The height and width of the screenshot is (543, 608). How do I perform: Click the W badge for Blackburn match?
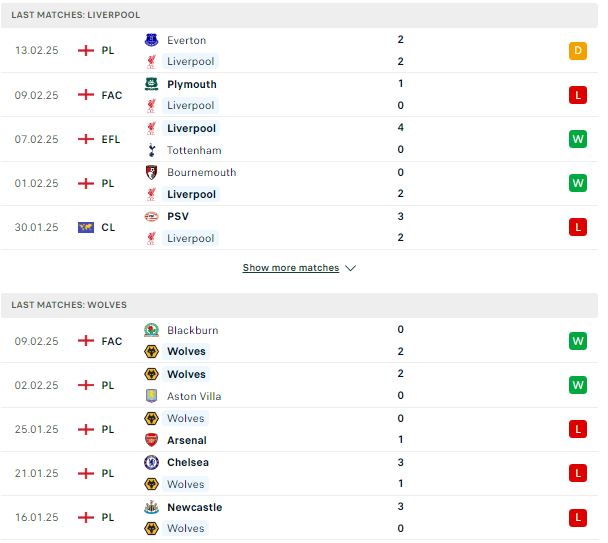578,341
